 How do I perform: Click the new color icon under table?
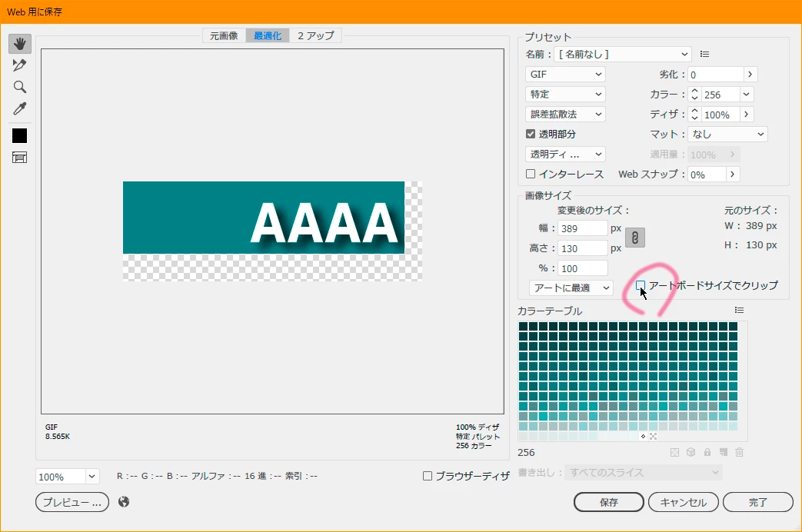[x=724, y=452]
